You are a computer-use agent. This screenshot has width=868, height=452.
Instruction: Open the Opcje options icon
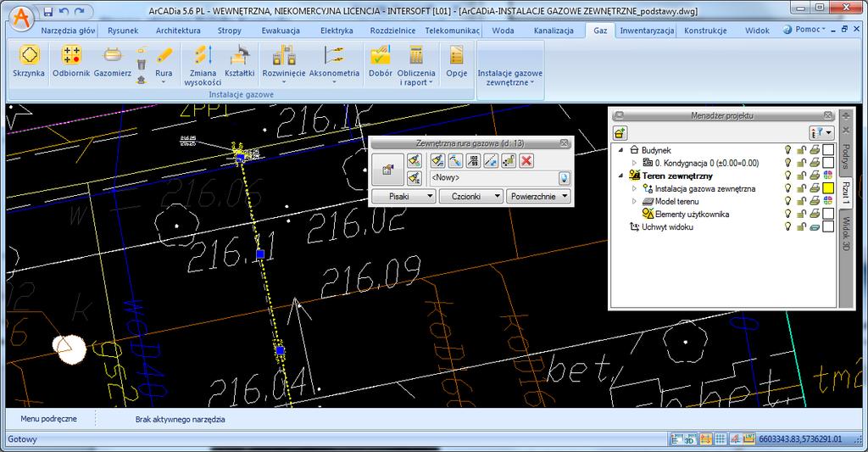(457, 61)
